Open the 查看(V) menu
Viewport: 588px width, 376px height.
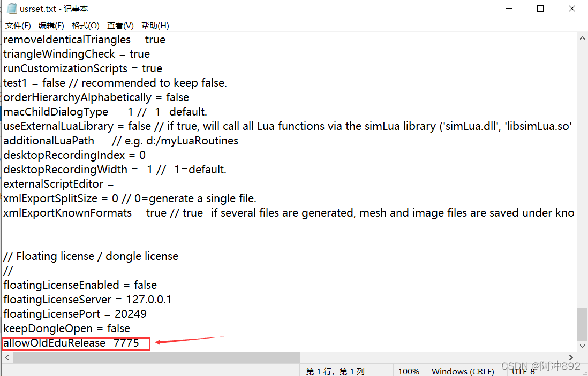pyautogui.click(x=120, y=26)
